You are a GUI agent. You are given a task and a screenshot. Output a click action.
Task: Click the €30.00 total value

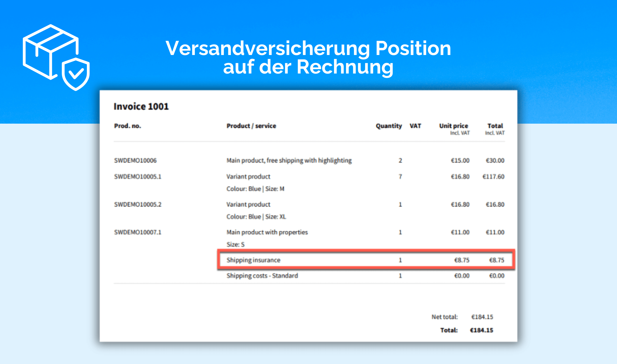(x=495, y=160)
